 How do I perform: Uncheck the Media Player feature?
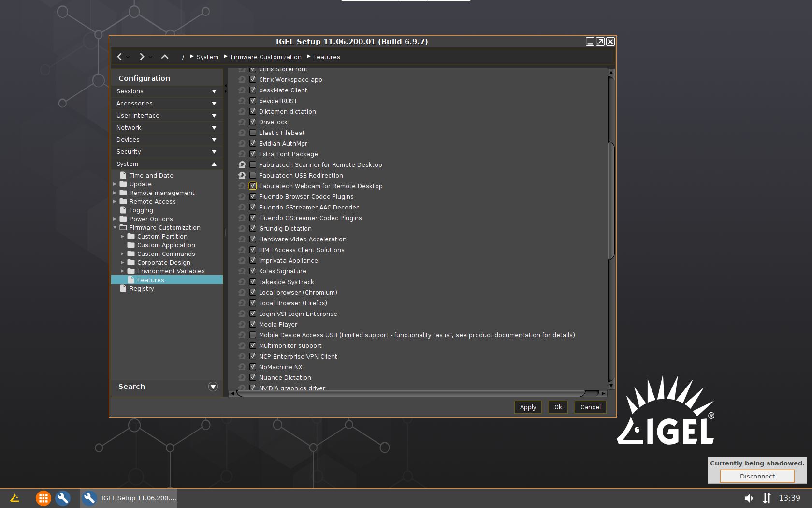(x=253, y=324)
